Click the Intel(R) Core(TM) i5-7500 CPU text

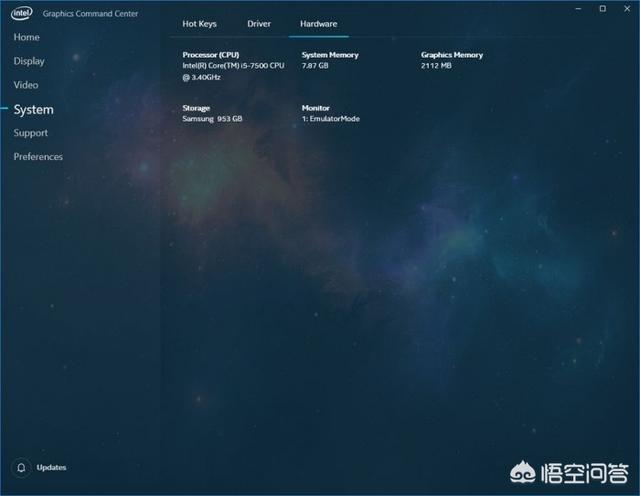[x=233, y=66]
